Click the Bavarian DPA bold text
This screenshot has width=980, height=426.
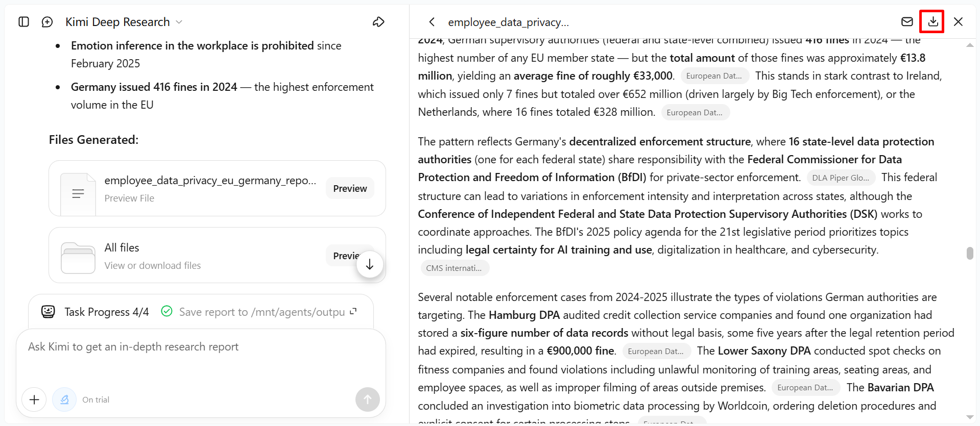[900, 388]
